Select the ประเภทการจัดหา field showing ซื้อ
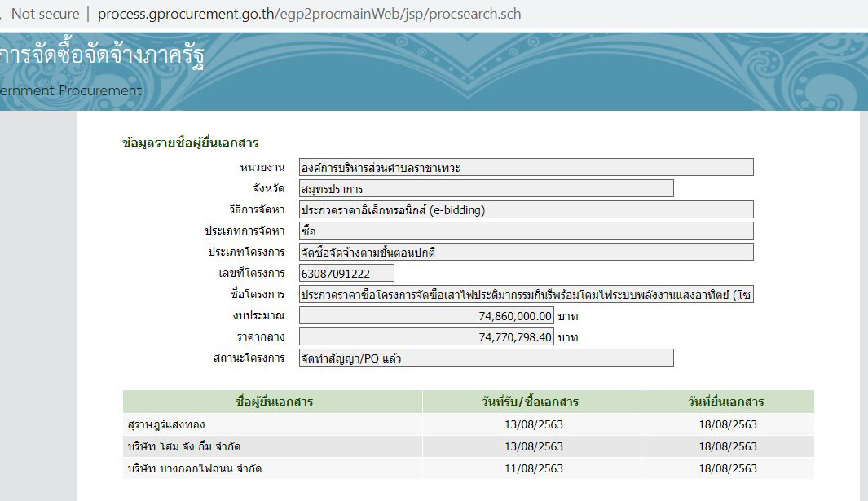This screenshot has height=501, width=868. 526,231
